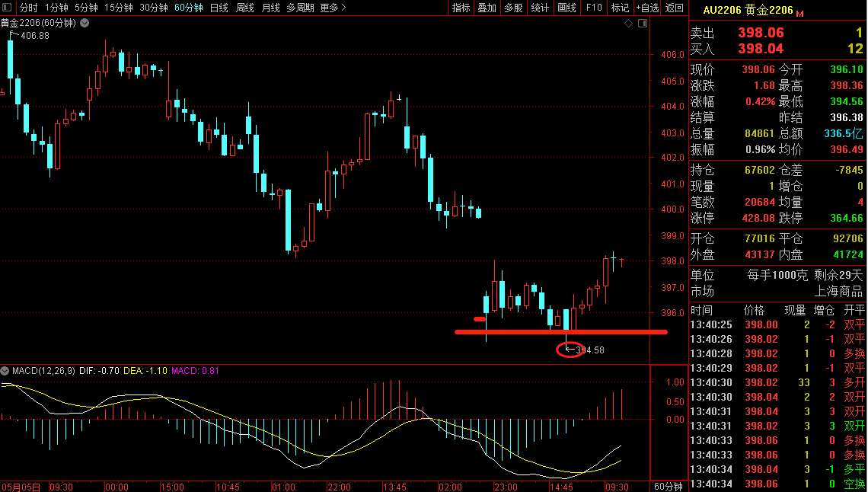Click the AU2206 黄金2206 title
Screen dimensions: 868x492
click(748, 10)
